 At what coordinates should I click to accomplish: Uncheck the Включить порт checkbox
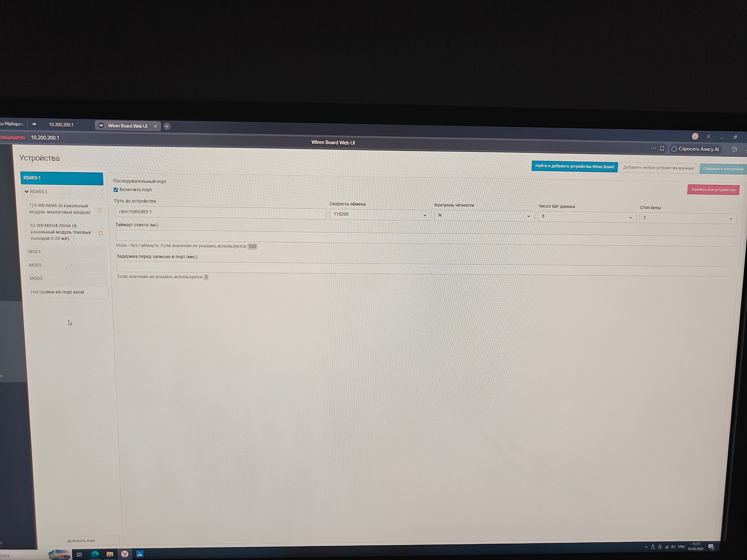[x=116, y=190]
